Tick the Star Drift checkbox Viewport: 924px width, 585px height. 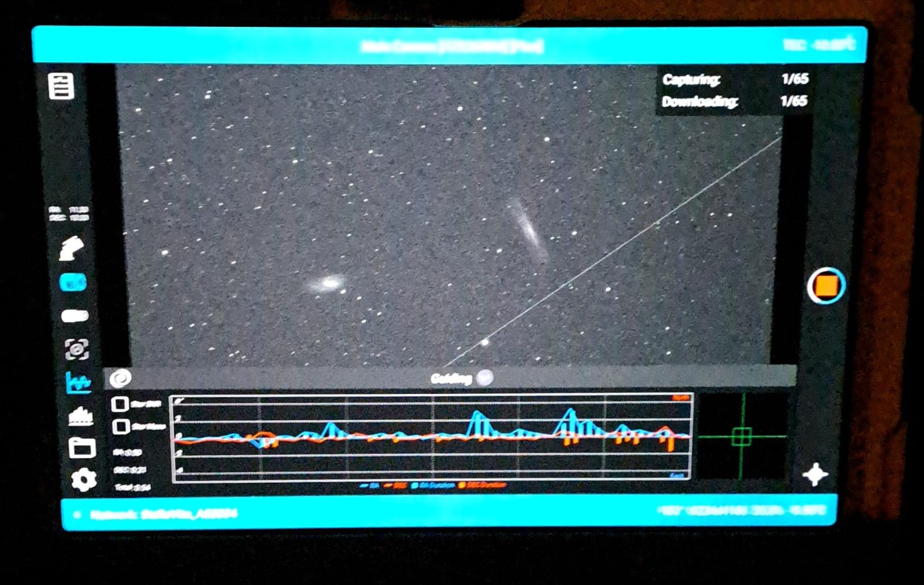tap(120, 404)
